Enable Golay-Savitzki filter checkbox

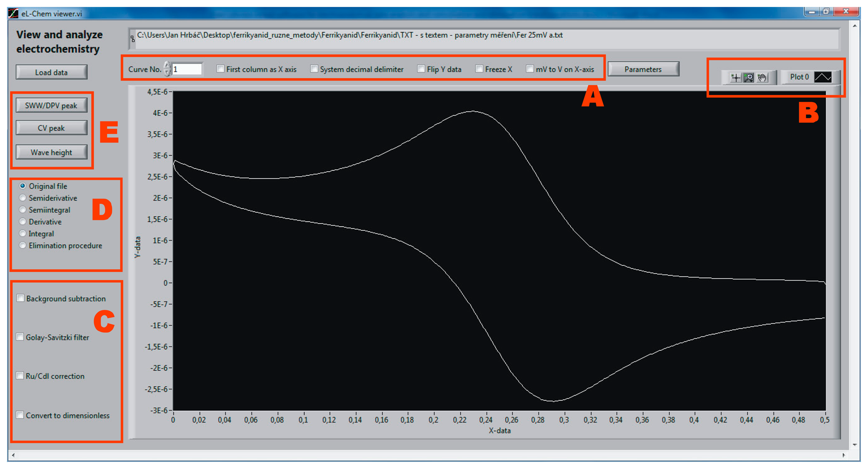tap(20, 337)
